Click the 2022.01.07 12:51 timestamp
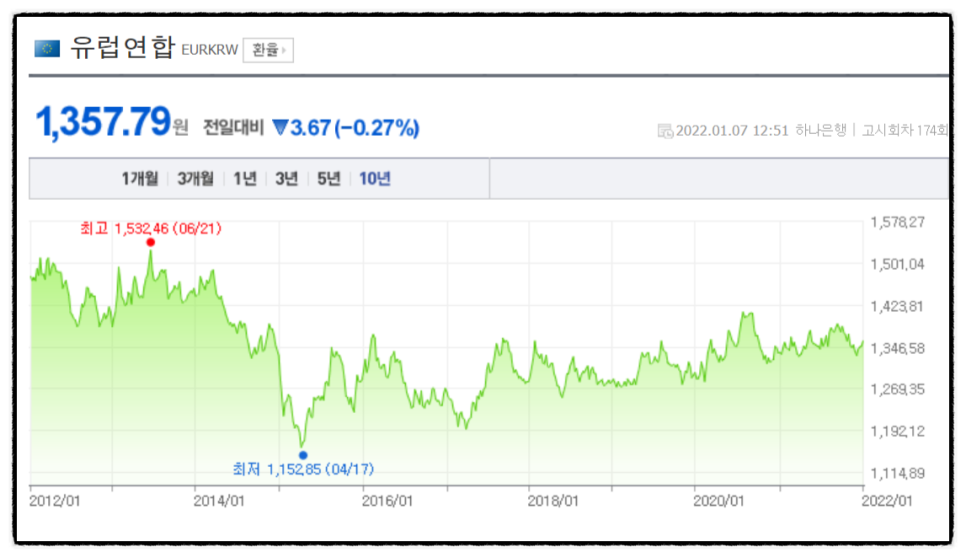The width and height of the screenshot is (966, 558). point(732,131)
